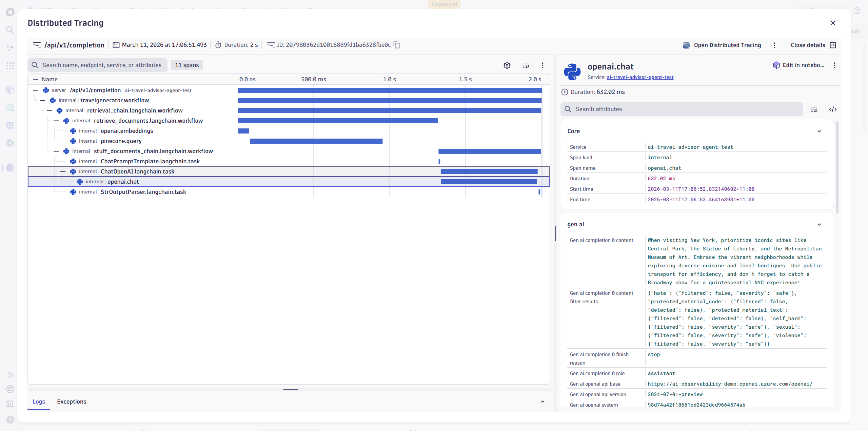Collapse retrieval_chain.langchain.workflow span
This screenshot has width=868, height=431.
49,110
